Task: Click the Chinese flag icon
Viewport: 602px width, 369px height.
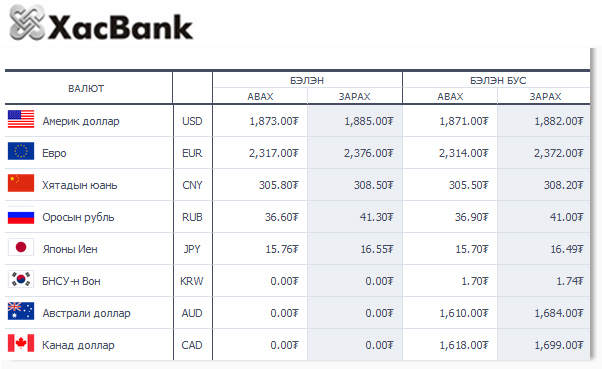Action: pyautogui.click(x=21, y=183)
